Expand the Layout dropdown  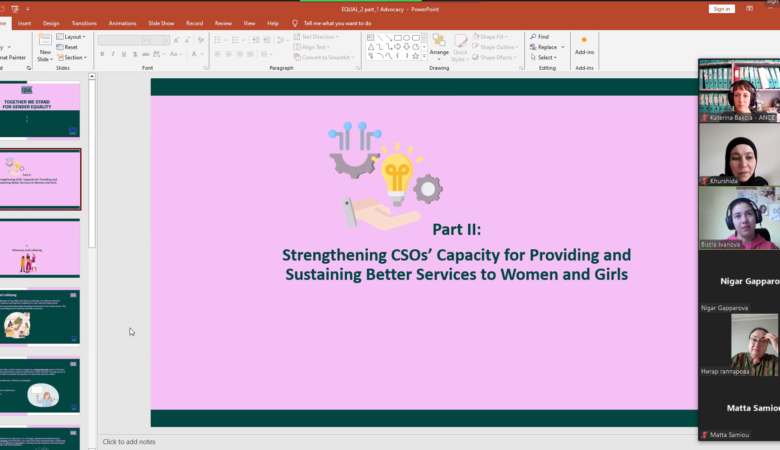(71, 36)
